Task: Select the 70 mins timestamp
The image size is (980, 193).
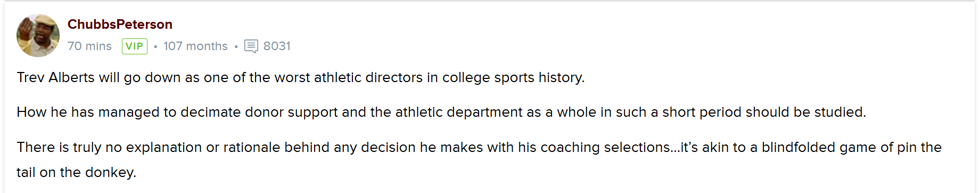Action: tap(89, 46)
